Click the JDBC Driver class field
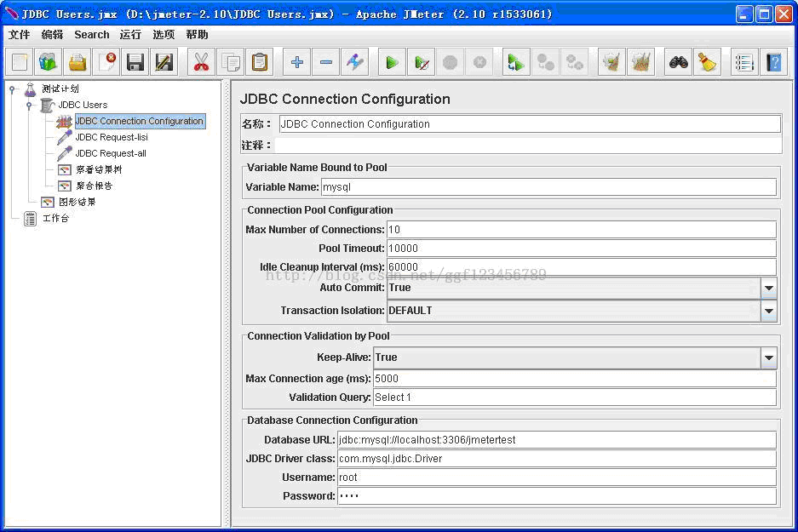The height and width of the screenshot is (532, 798). 557,459
